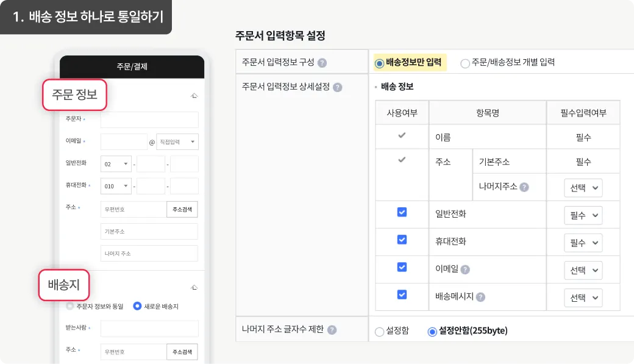
Task: Click the 주문서 입력항목 설정 title
Action: [280, 35]
